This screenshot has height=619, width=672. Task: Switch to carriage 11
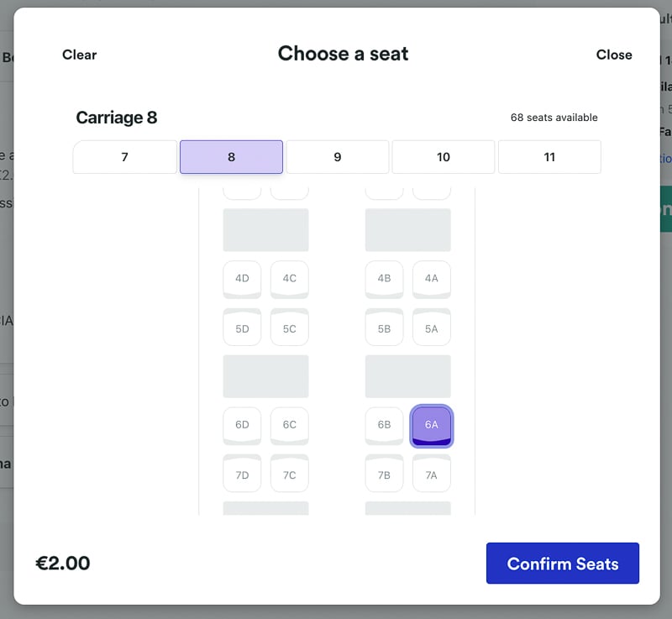pos(549,157)
